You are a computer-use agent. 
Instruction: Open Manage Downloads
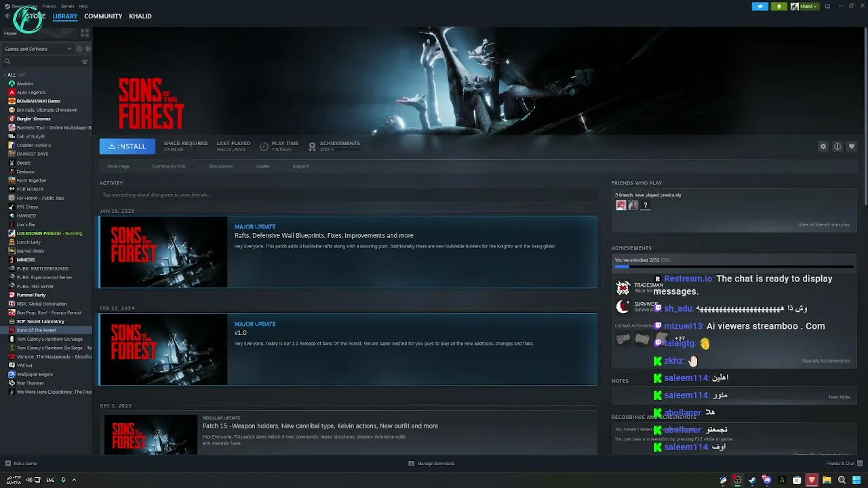[431, 464]
